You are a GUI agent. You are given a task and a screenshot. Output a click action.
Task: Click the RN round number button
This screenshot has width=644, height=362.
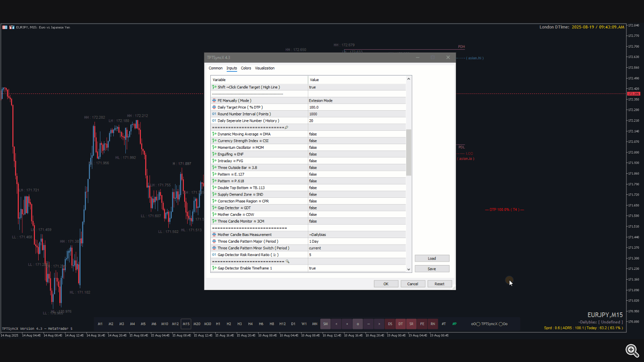point(433,324)
